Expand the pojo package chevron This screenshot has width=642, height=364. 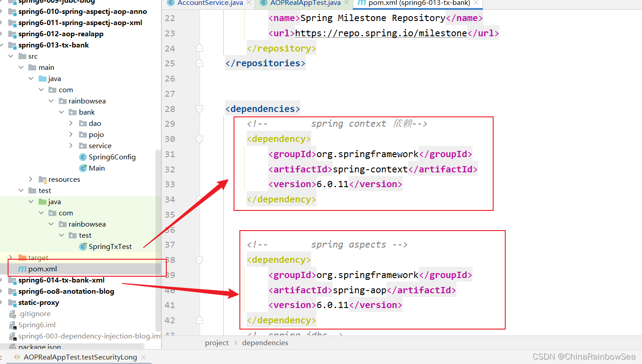pyautogui.click(x=71, y=134)
